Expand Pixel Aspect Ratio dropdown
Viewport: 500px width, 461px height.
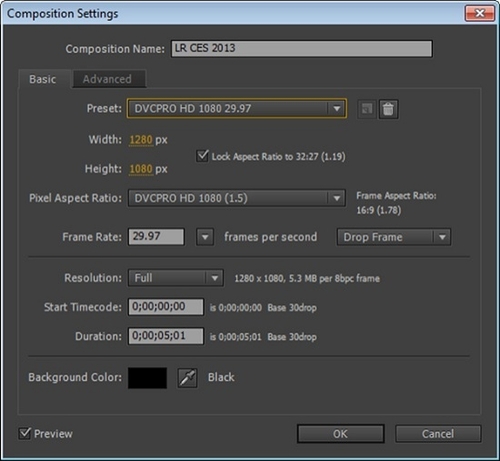237,198
